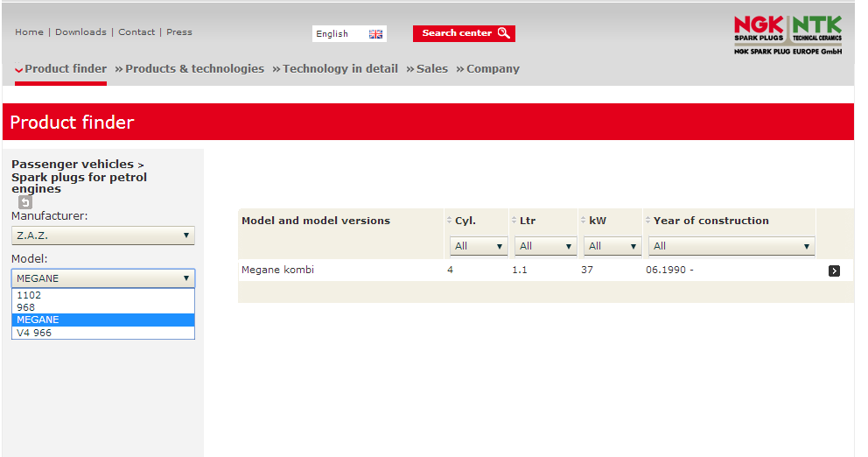The width and height of the screenshot is (868, 457).
Task: Open the Cyl. filter dropdown
Action: (x=479, y=246)
